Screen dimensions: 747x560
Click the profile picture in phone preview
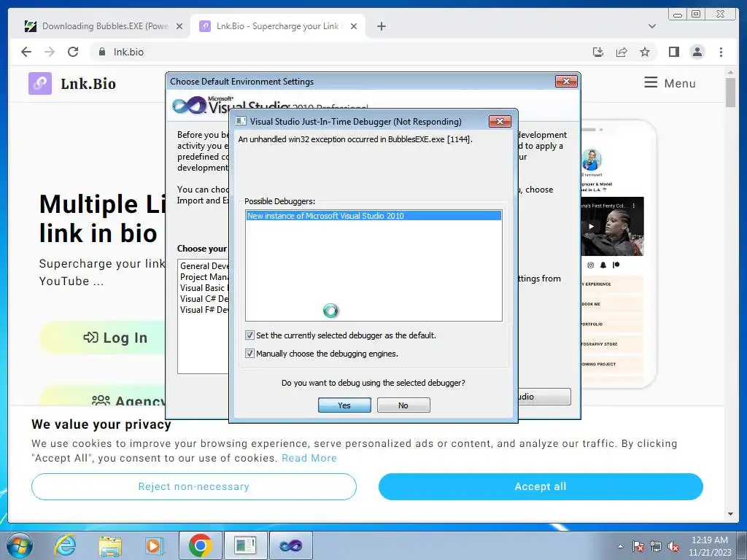pos(591,160)
